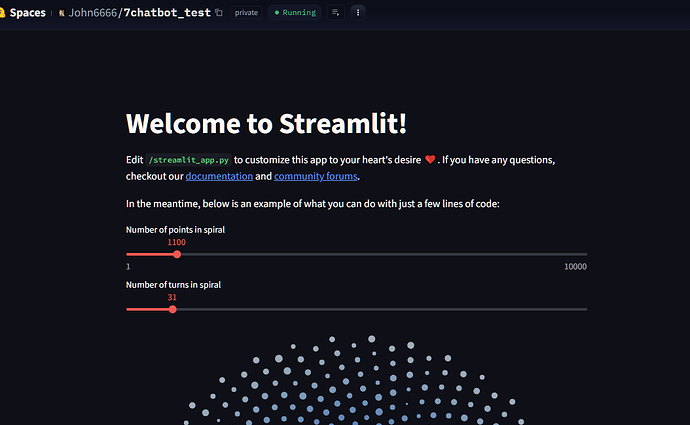Viewport: 690px width, 425px height.
Task: Click the Spaces link in the header
Action: click(x=27, y=12)
